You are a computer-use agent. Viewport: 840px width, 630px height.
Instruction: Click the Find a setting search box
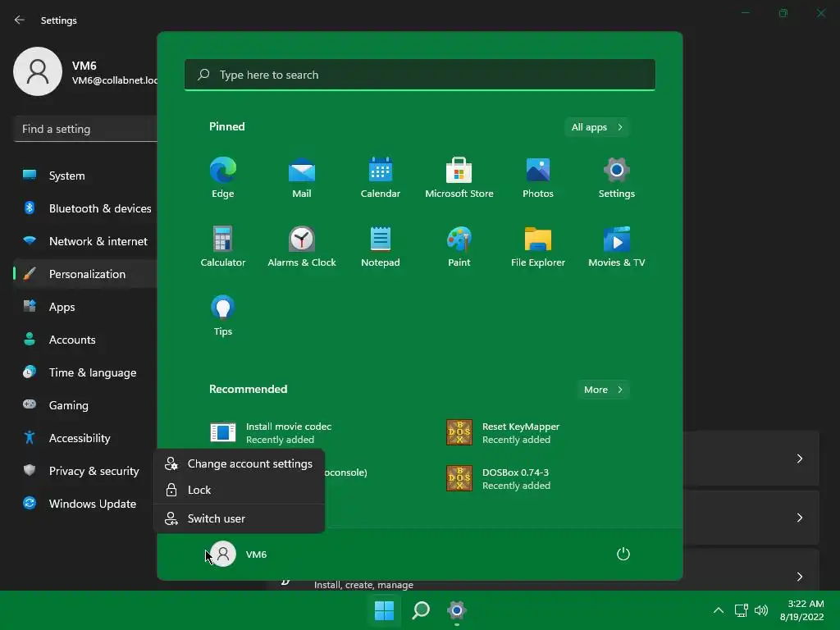85,129
